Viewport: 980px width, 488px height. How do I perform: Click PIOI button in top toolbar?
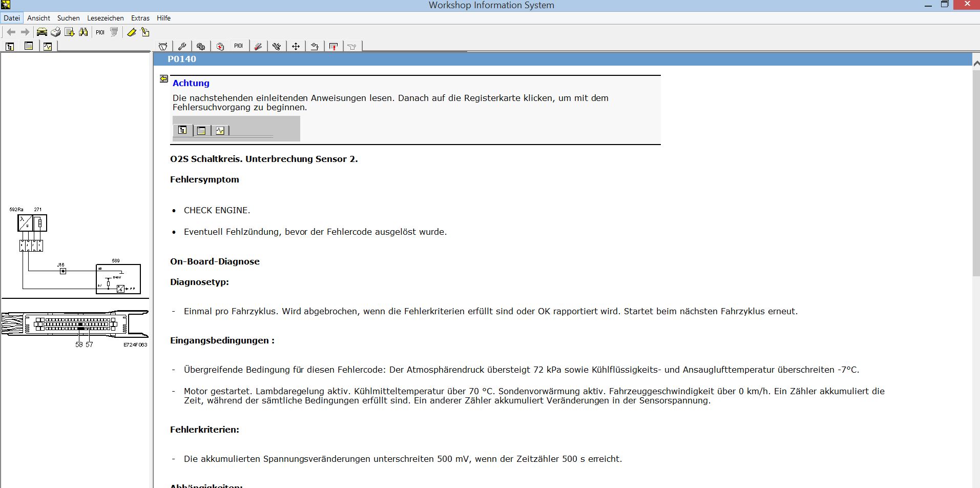pyautogui.click(x=100, y=32)
